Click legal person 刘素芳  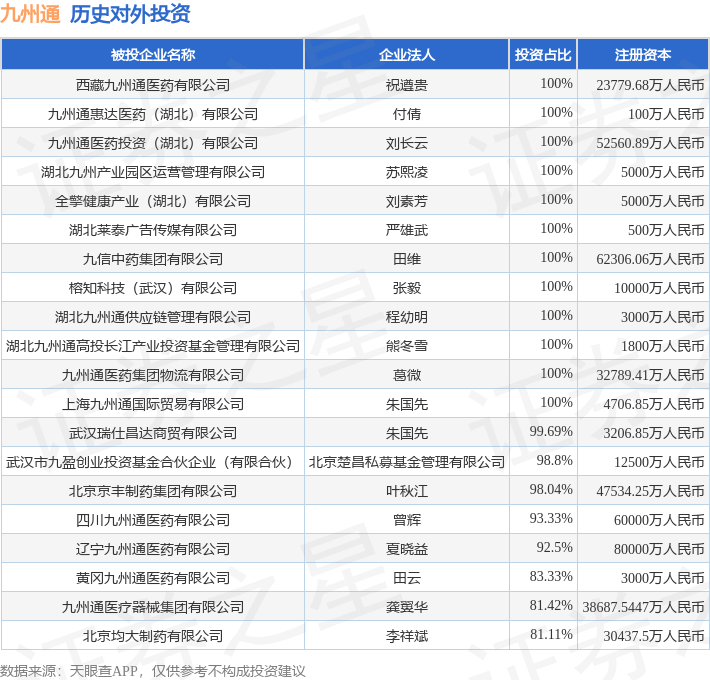pyautogui.click(x=407, y=201)
